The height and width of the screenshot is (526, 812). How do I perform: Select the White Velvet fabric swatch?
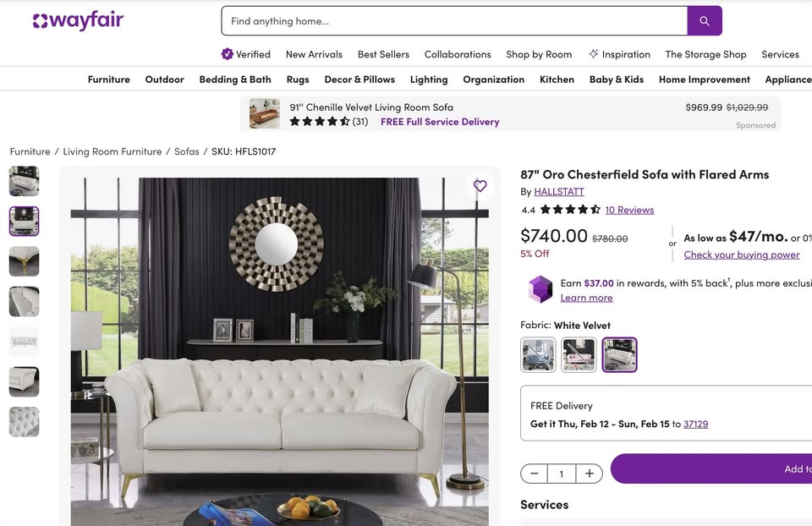point(619,354)
